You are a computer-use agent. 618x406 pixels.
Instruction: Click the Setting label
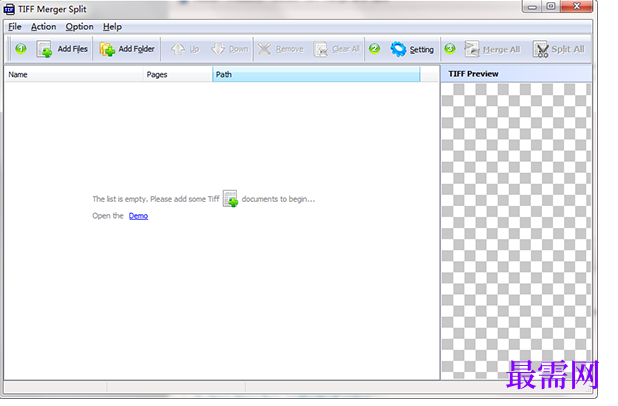421,50
